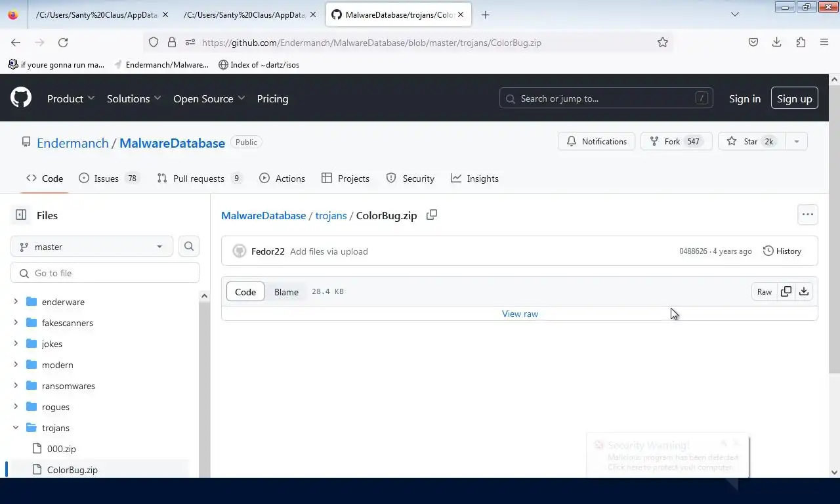The image size is (840, 504).
Task: Go back with the browser back arrow
Action: click(x=16, y=42)
